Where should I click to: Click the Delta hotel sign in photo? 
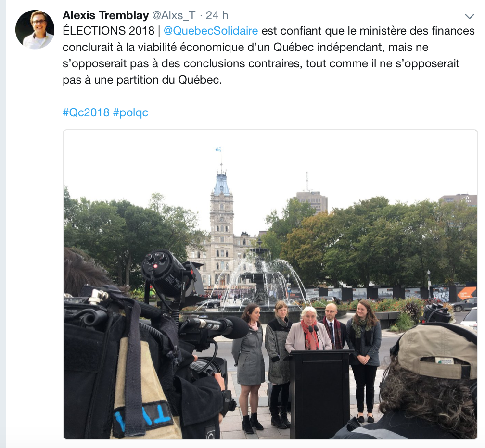[x=466, y=199]
